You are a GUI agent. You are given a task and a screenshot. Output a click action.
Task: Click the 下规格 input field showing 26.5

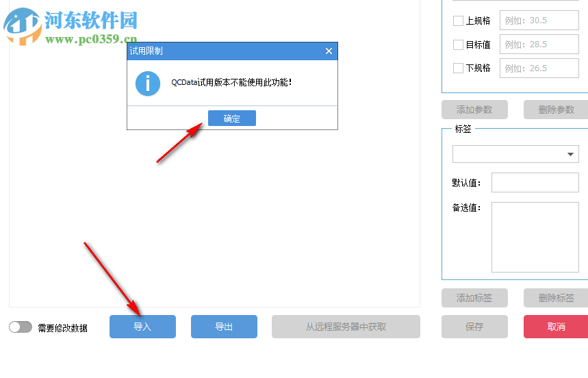539,68
